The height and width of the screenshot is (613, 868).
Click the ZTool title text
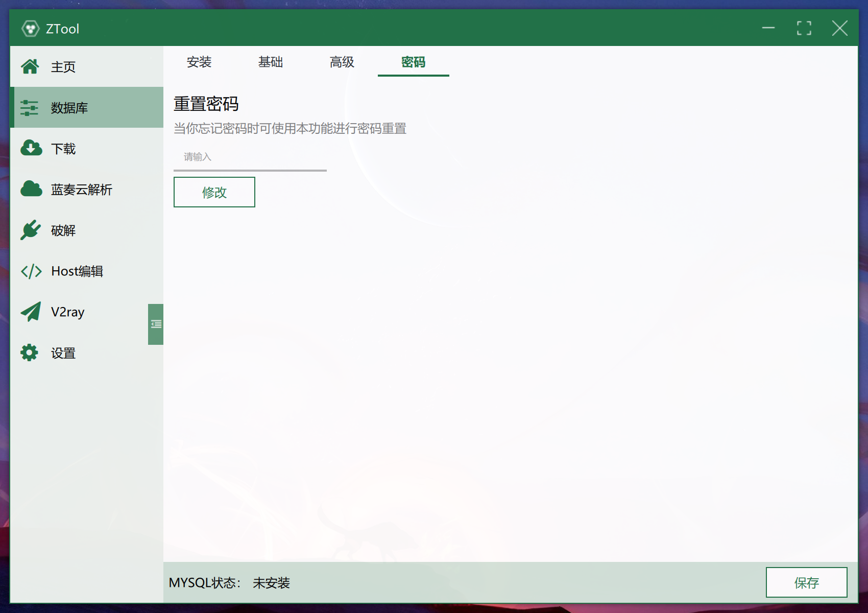coord(63,29)
